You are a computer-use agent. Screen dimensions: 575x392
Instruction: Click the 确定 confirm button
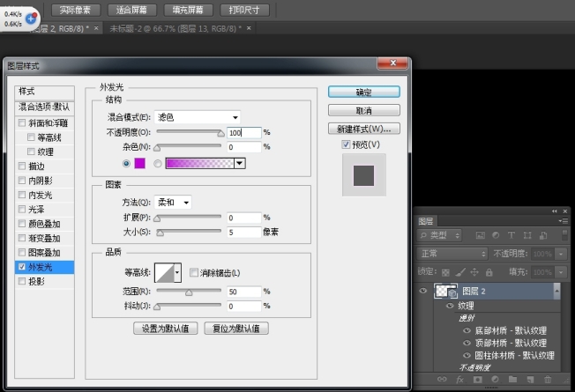click(363, 92)
